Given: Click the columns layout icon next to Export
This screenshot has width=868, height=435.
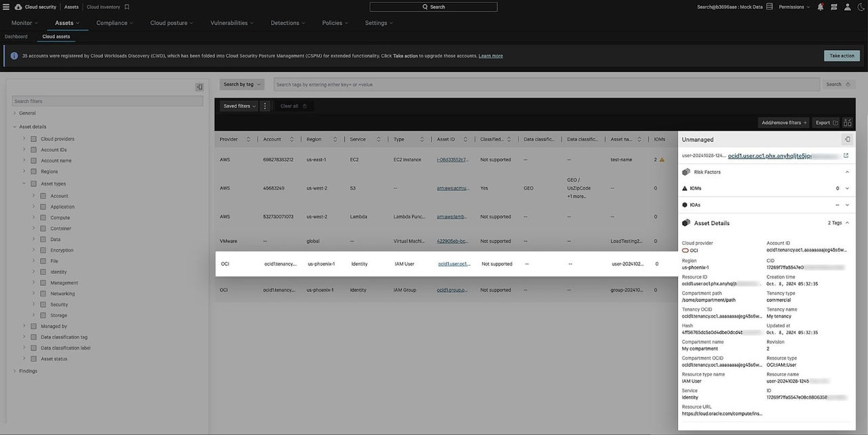Looking at the screenshot, I should 848,123.
